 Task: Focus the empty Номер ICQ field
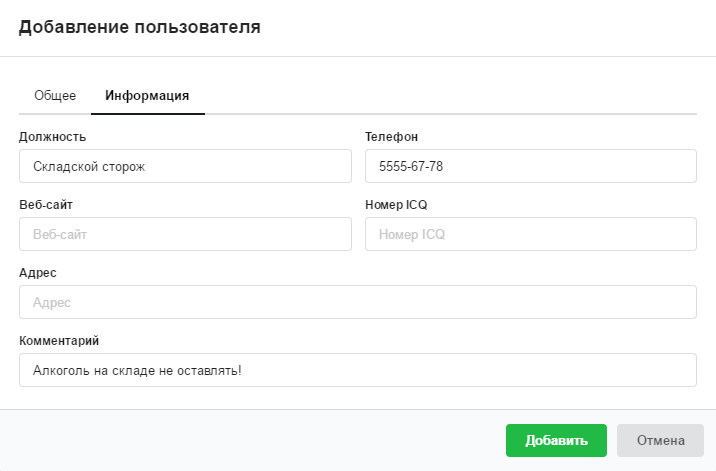(530, 234)
